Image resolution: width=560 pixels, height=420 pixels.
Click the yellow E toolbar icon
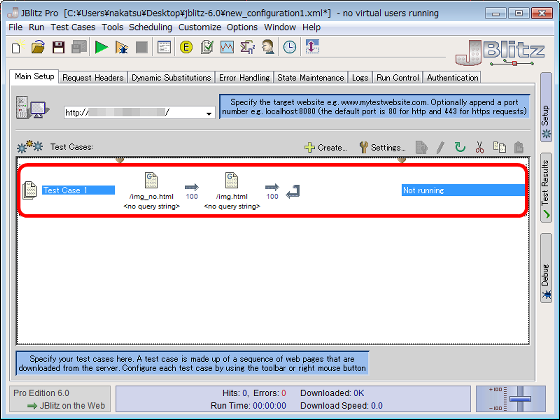pos(186,47)
